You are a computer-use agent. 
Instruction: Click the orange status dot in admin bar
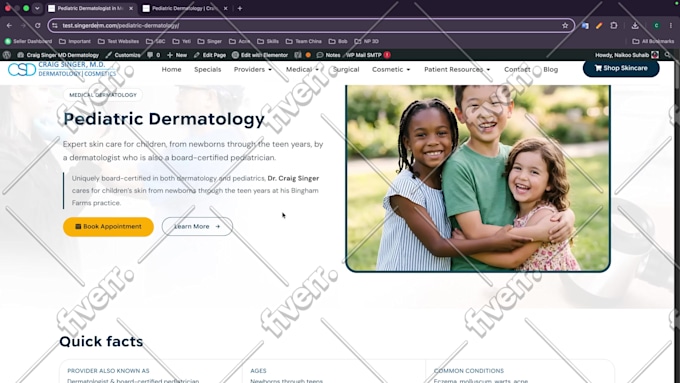pos(308,55)
